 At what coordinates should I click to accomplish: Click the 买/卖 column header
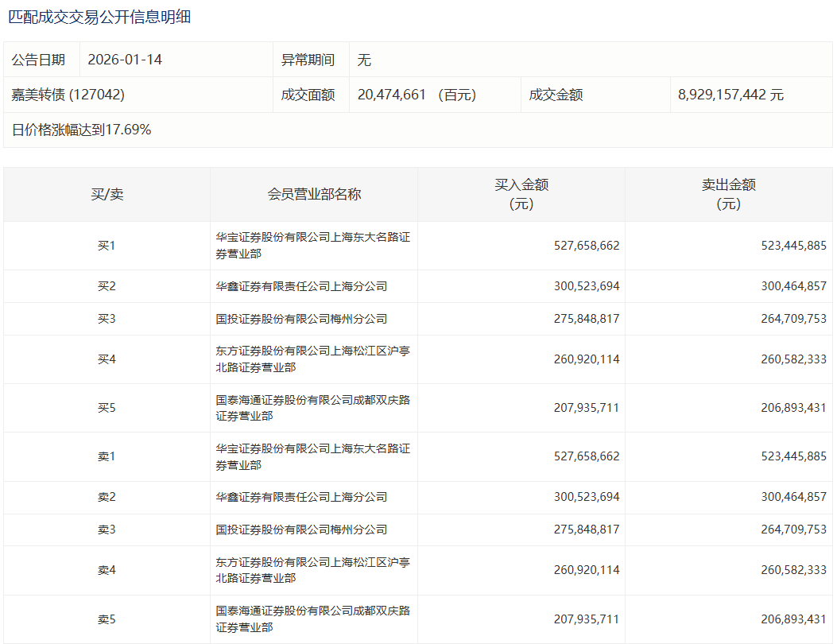pyautogui.click(x=107, y=194)
